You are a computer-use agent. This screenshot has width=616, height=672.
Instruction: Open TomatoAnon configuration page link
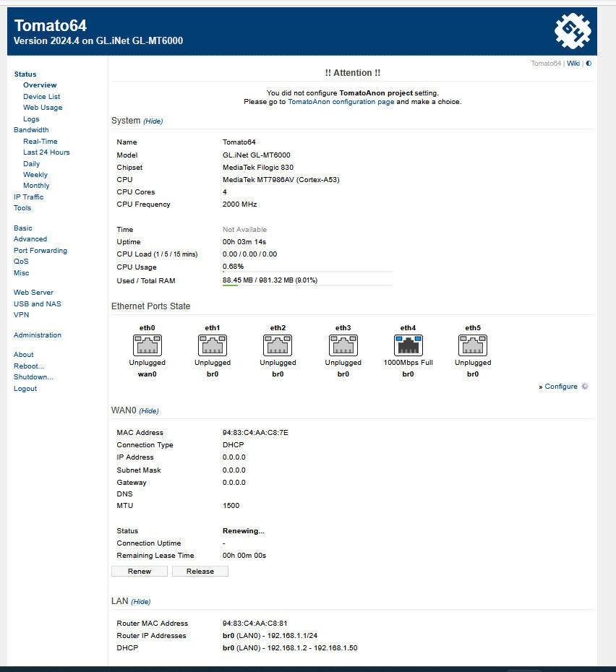pos(341,102)
